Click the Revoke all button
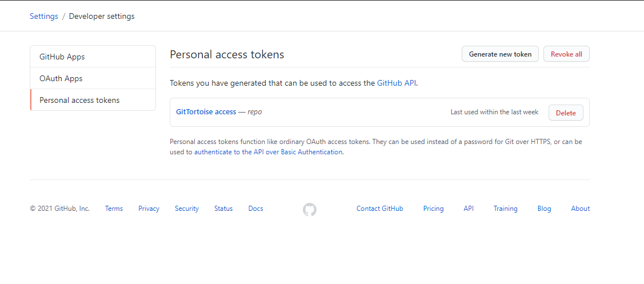This screenshot has height=284, width=644. click(566, 54)
